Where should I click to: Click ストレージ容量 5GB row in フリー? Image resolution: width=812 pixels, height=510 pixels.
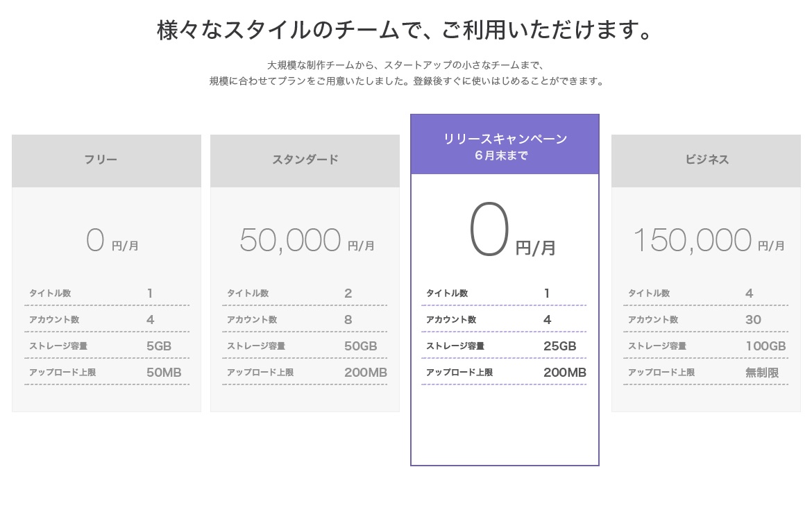pos(106,346)
